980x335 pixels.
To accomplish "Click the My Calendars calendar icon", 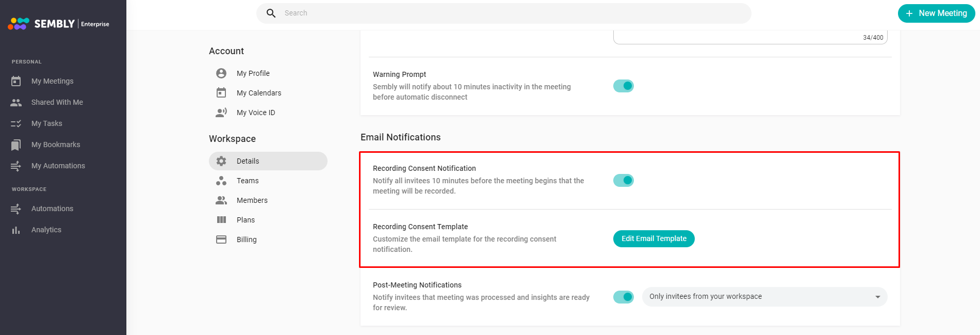I will click(221, 93).
